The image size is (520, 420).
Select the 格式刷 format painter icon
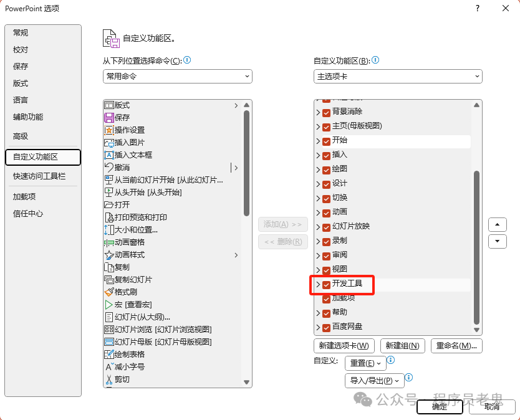[109, 292]
